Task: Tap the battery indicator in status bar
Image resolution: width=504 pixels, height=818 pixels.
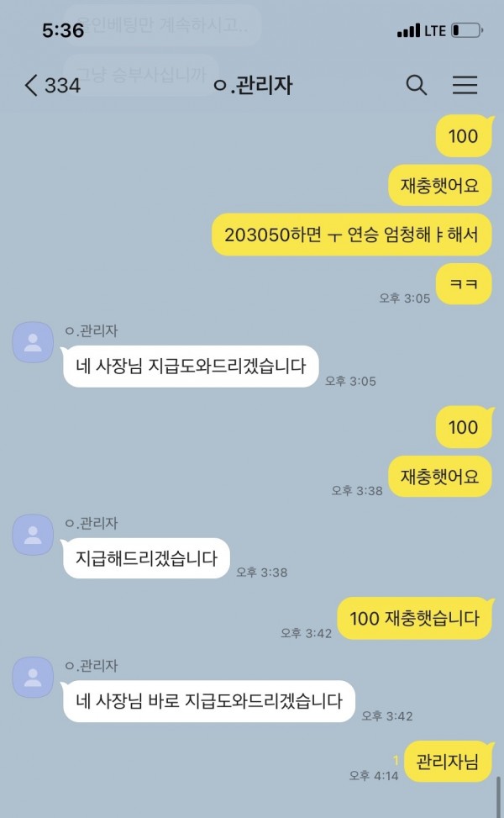Action: click(467, 30)
